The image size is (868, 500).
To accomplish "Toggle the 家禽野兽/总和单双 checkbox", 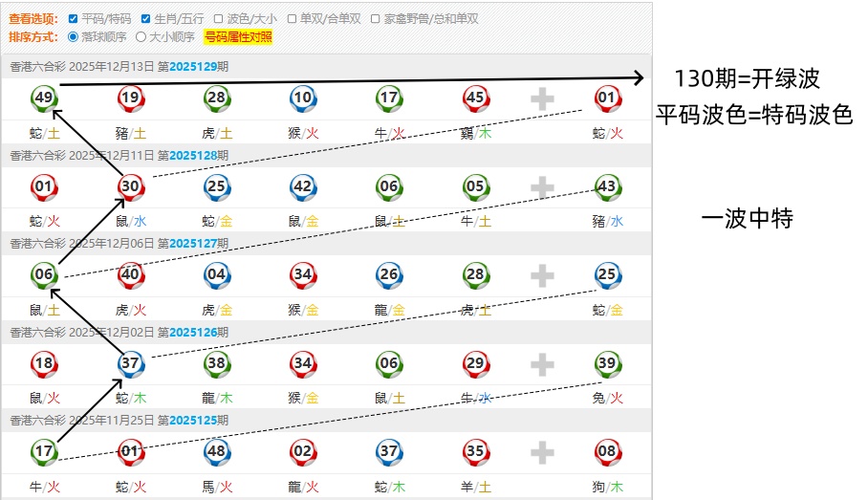I will tap(376, 18).
